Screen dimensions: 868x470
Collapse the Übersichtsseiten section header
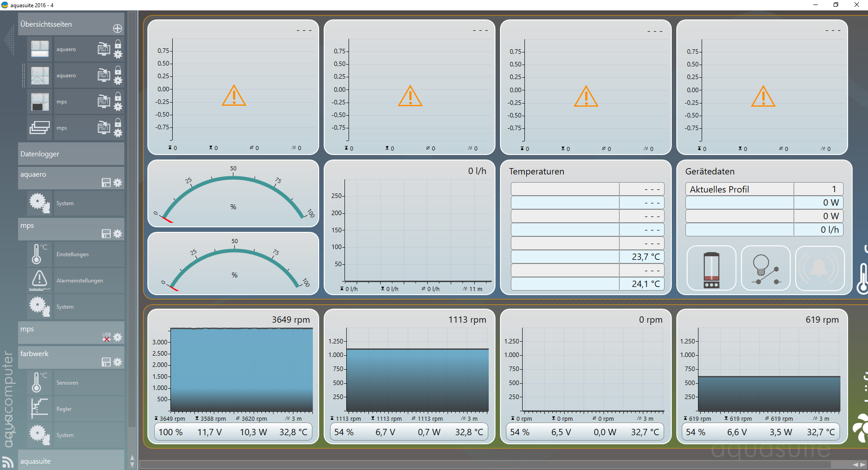[x=63, y=24]
